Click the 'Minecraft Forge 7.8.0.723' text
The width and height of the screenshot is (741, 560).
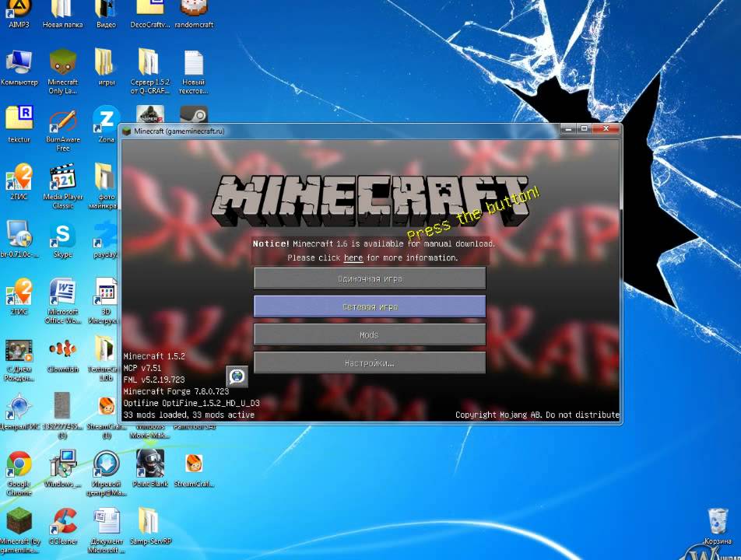[x=176, y=391]
